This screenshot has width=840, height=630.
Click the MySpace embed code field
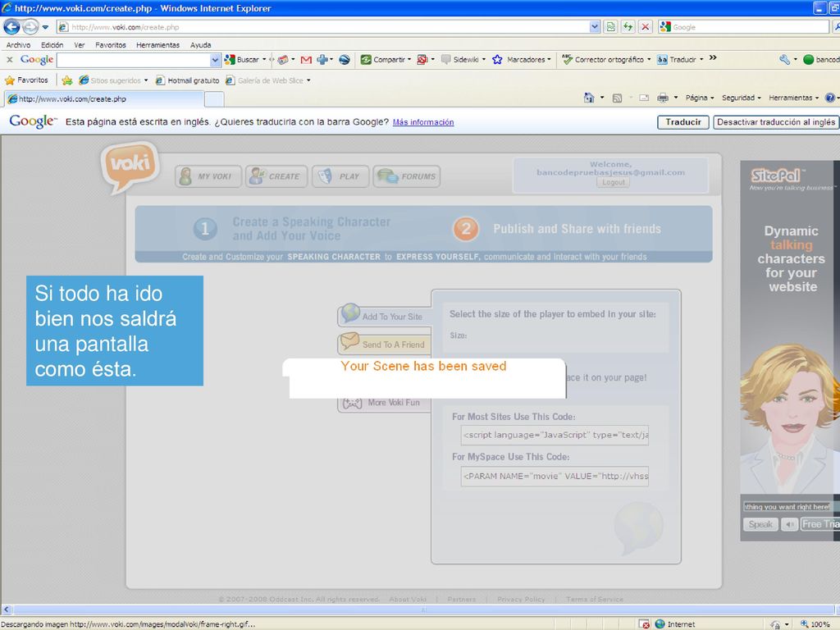coord(555,477)
